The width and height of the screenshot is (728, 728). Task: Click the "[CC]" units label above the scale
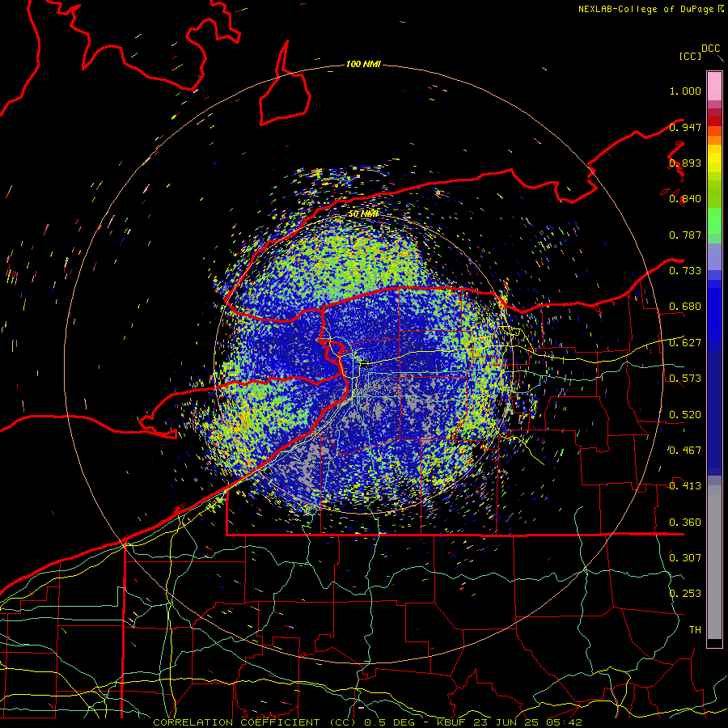(x=691, y=57)
